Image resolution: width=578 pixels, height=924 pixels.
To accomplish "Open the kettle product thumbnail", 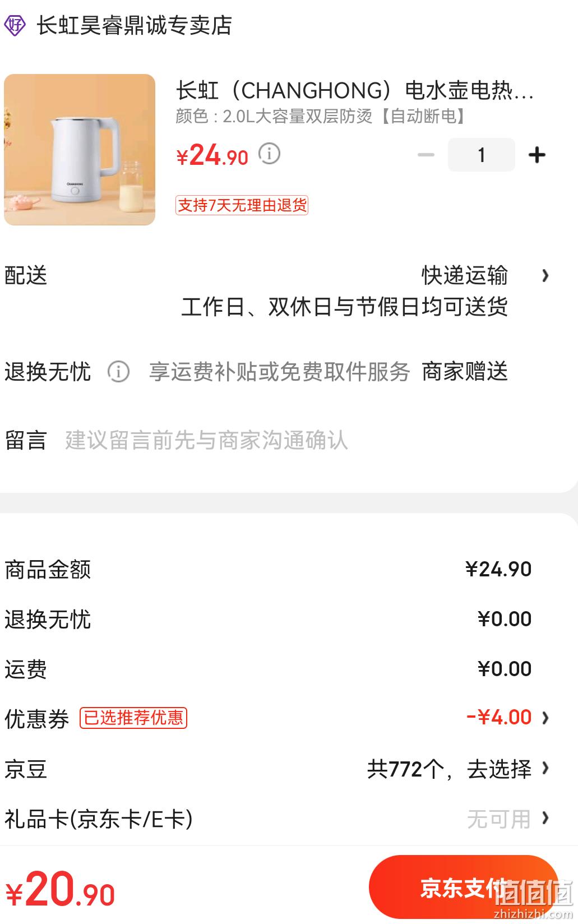I will tap(80, 150).
